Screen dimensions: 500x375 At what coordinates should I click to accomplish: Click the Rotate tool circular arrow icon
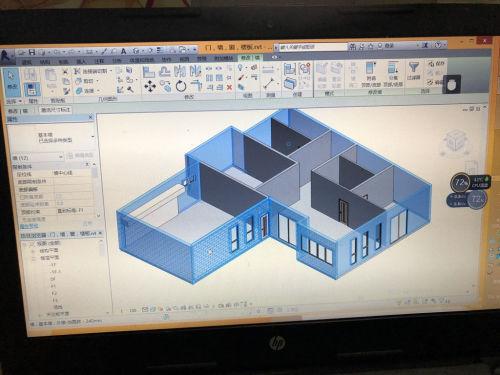181,86
